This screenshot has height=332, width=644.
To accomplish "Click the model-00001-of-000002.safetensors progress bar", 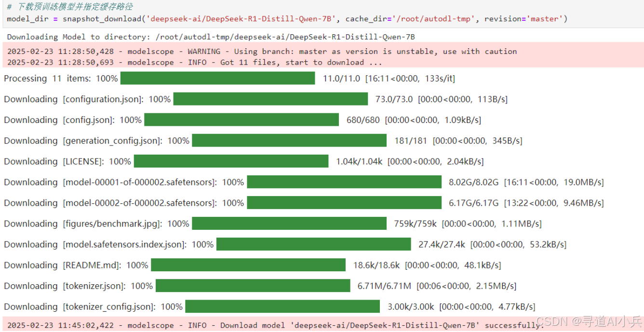I will tap(344, 182).
